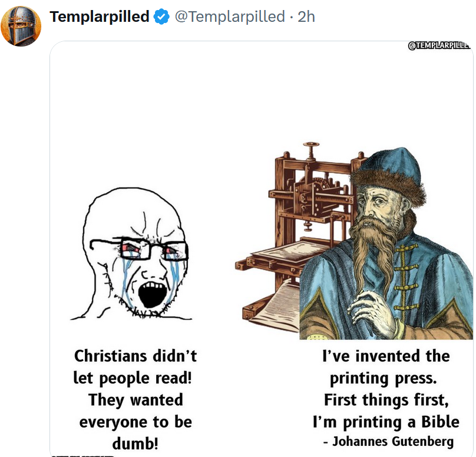The height and width of the screenshot is (457, 476).
Task: Open the @Templarpilled handle link
Action: pos(230,17)
